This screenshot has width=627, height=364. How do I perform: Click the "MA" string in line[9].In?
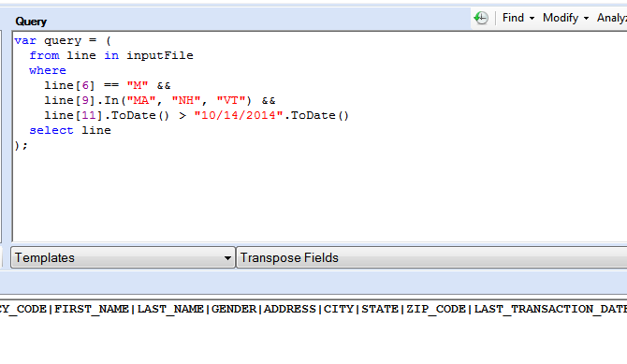[x=141, y=100]
